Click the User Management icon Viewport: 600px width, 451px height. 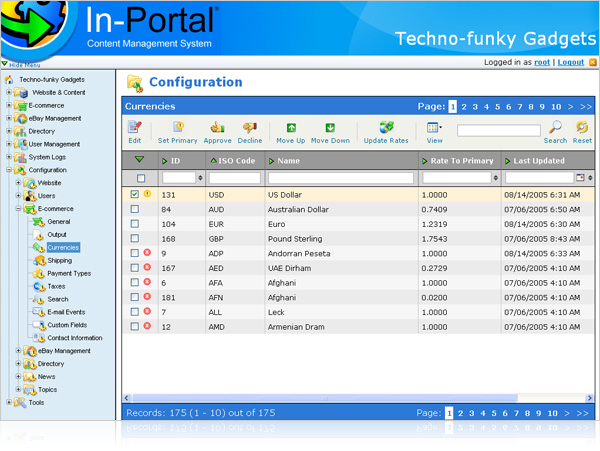20,144
